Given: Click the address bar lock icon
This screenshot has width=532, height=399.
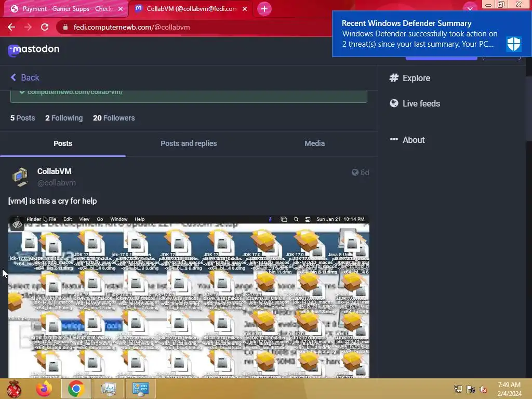Looking at the screenshot, I should pos(65,27).
